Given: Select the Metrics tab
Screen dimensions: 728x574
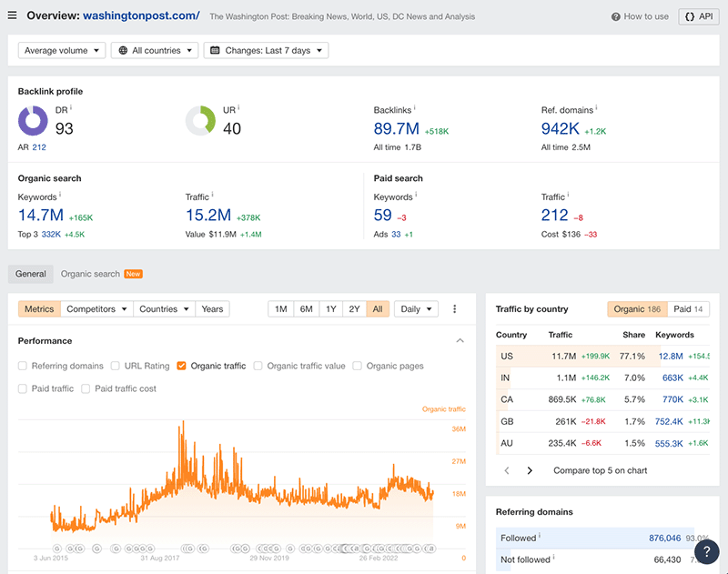Looking at the screenshot, I should point(39,309).
